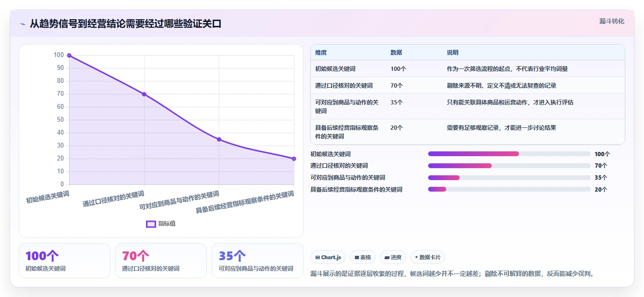Screen dimensions: 644x297
Task: Click the 漏斗转化 label in the header
Action: pos(611,21)
